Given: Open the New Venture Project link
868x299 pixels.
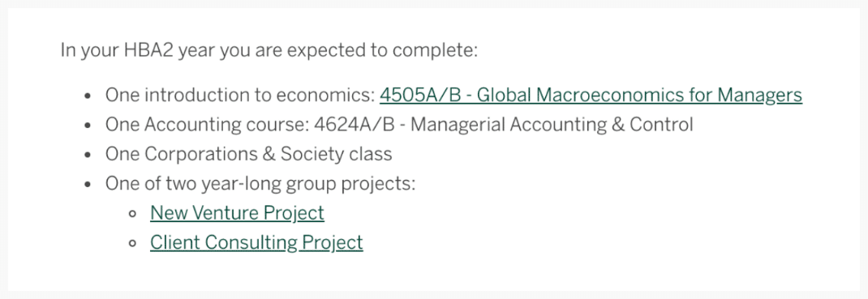Looking at the screenshot, I should pyautogui.click(x=237, y=213).
